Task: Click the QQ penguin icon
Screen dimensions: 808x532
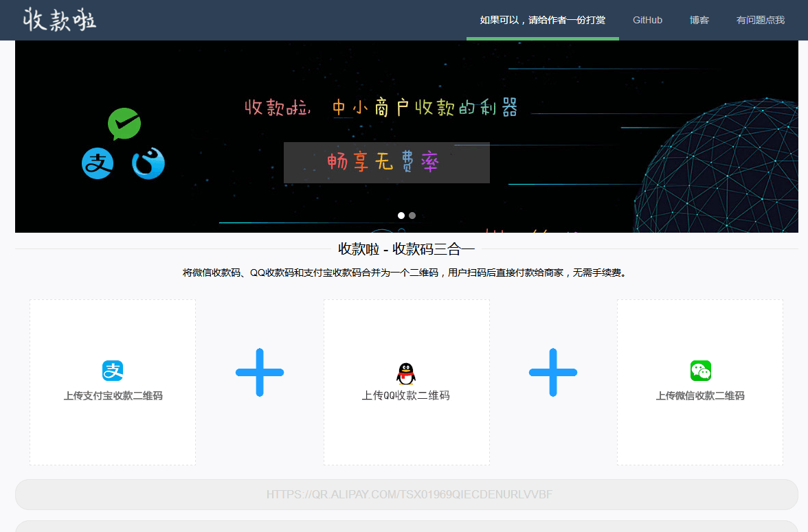Action: pyautogui.click(x=406, y=372)
